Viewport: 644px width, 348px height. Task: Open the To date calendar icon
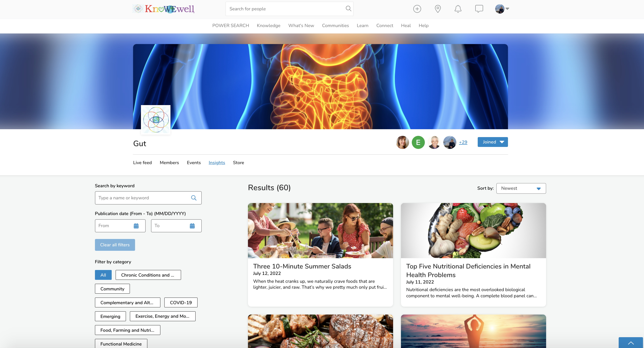pos(192,226)
